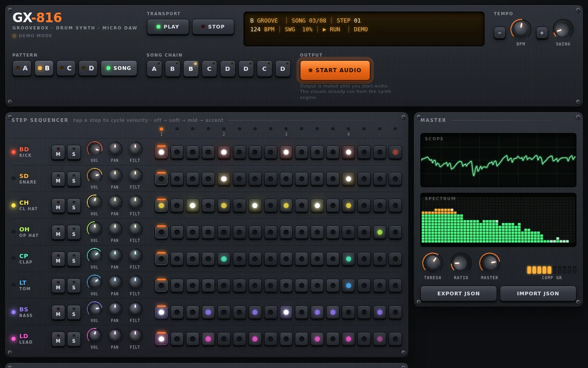
Task: Export the project as JSON
Action: (458, 293)
